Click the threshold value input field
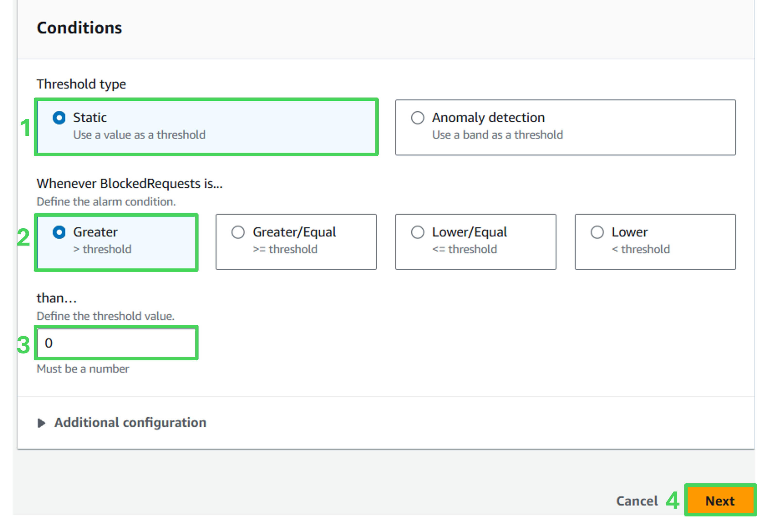Viewport: 757px width, 532px height. click(116, 343)
